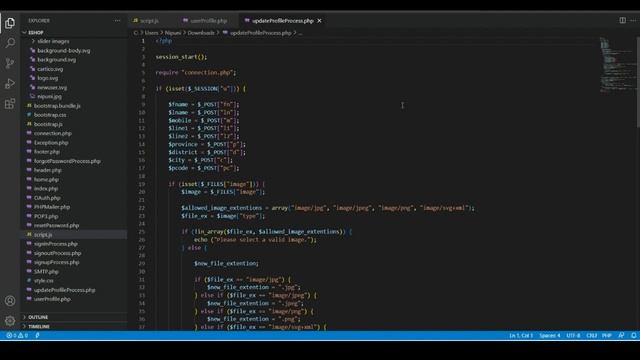Click Nipuni in the breadcrumb path

pyautogui.click(x=173, y=33)
